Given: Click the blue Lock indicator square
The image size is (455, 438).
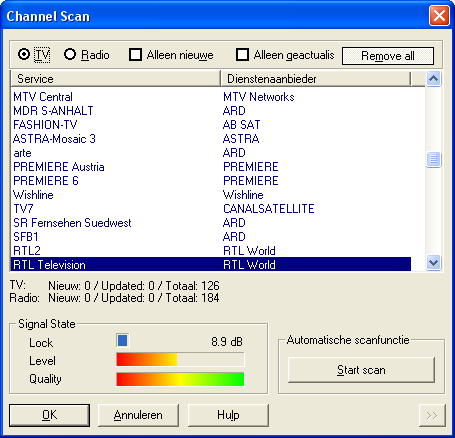Looking at the screenshot, I should click(122, 340).
